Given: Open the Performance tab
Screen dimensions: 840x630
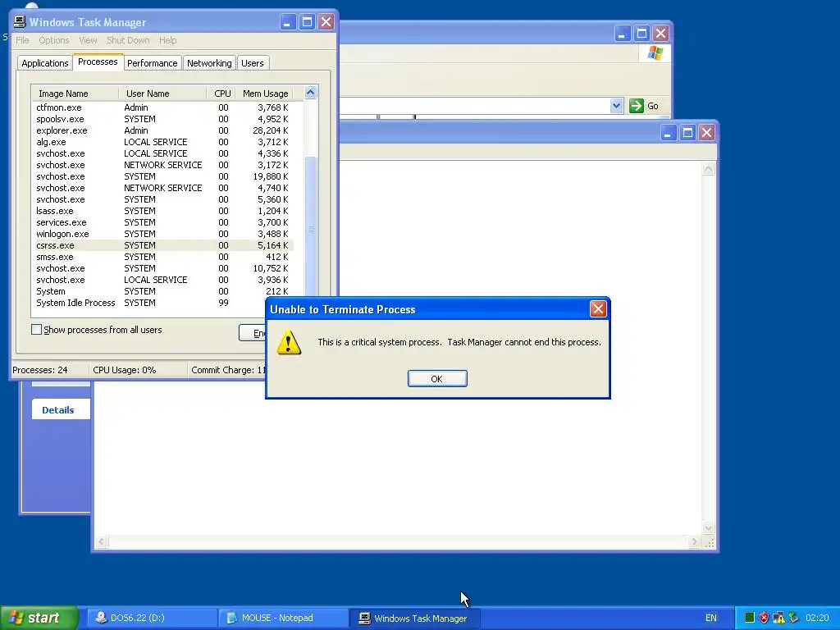Looking at the screenshot, I should point(152,63).
